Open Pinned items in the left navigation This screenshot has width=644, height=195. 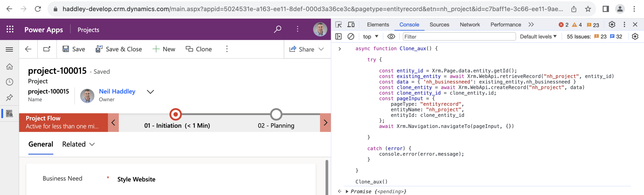click(10, 97)
